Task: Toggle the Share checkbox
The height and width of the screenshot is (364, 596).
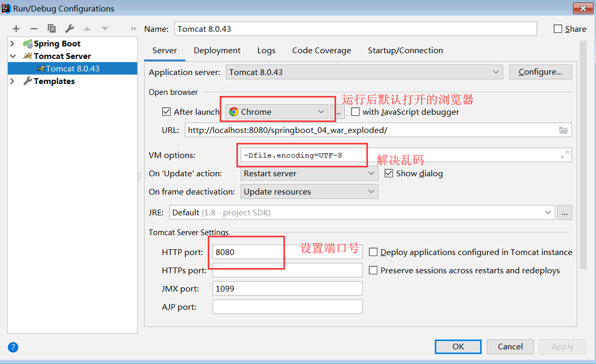Action: [557, 29]
